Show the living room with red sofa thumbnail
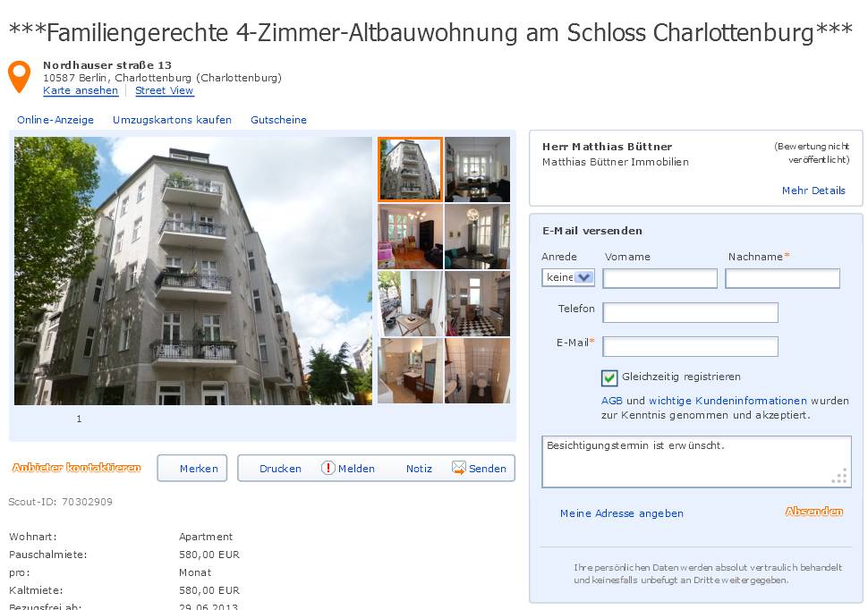The height and width of the screenshot is (610, 868). click(410, 237)
